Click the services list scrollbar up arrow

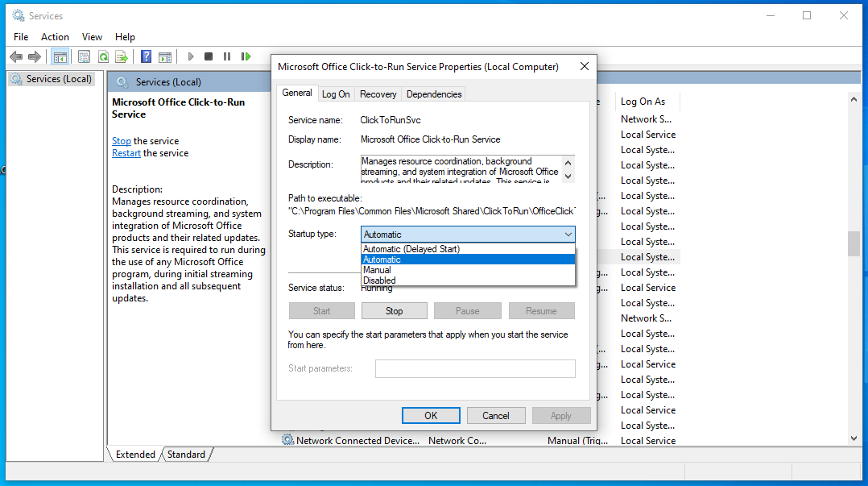[854, 100]
